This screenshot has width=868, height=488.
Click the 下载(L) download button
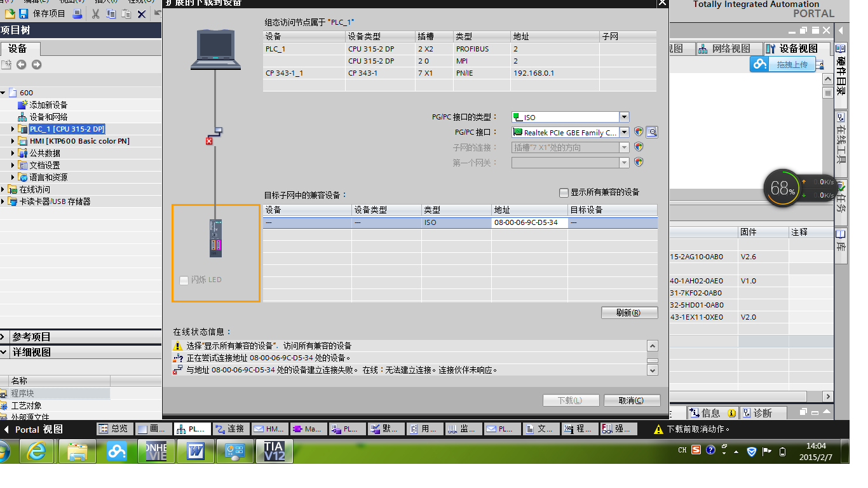[x=571, y=400]
